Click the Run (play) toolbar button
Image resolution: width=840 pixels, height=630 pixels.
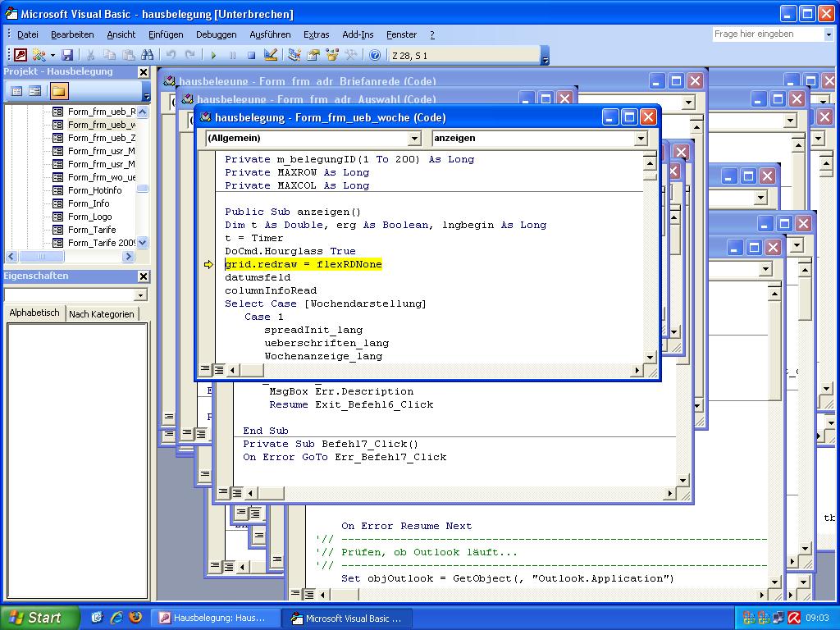click(x=213, y=55)
